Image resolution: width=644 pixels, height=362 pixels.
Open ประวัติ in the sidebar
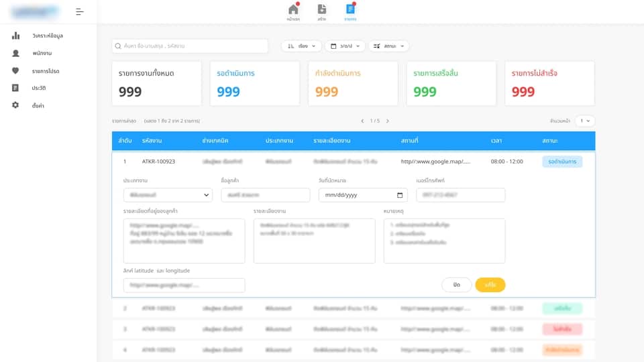click(x=39, y=88)
